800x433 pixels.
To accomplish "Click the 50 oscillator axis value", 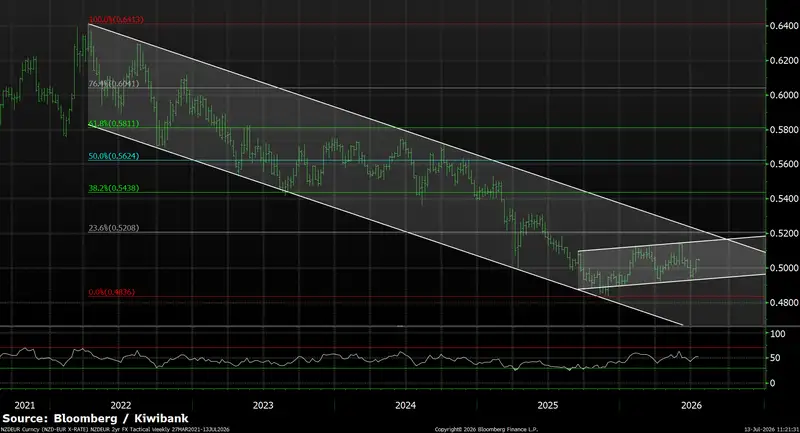I will coord(775,358).
